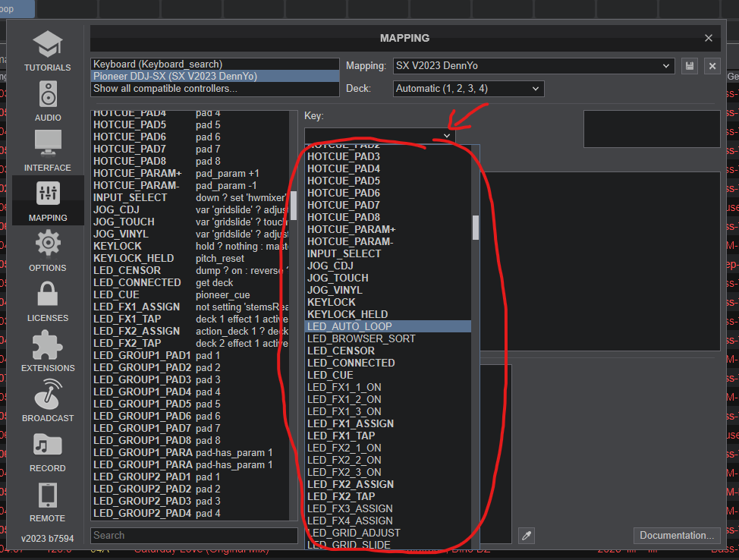
Task: Open the Audio settings section
Action: 48,101
